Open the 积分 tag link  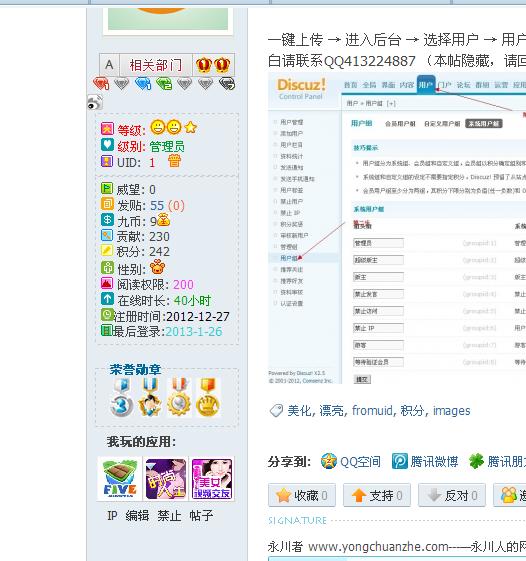click(x=412, y=411)
